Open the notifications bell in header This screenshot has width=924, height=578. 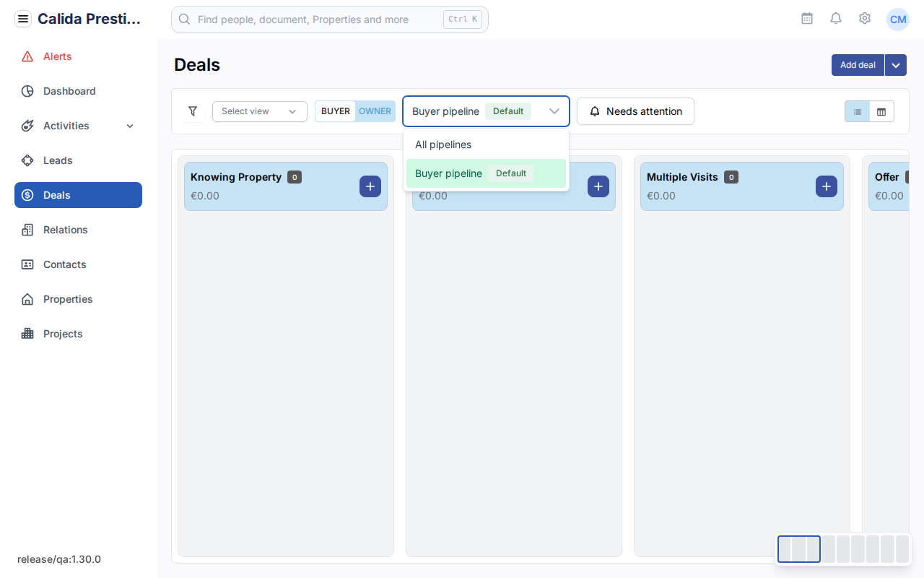(836, 18)
